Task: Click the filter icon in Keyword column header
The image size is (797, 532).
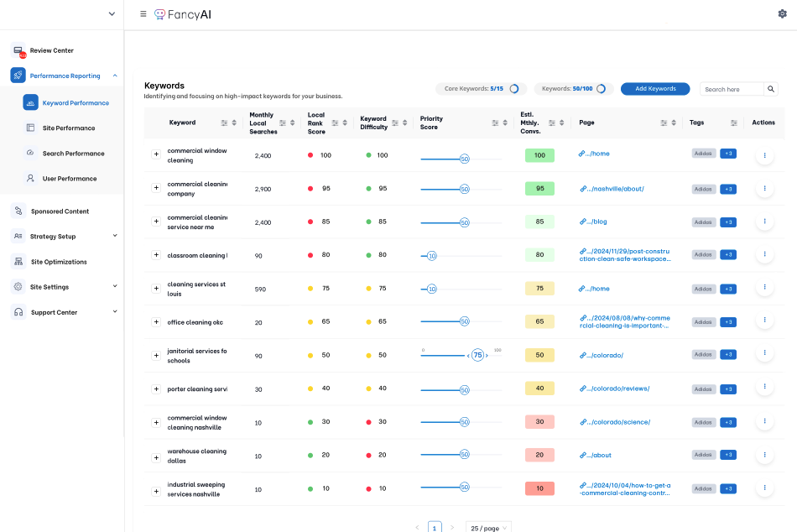Action: click(224, 123)
